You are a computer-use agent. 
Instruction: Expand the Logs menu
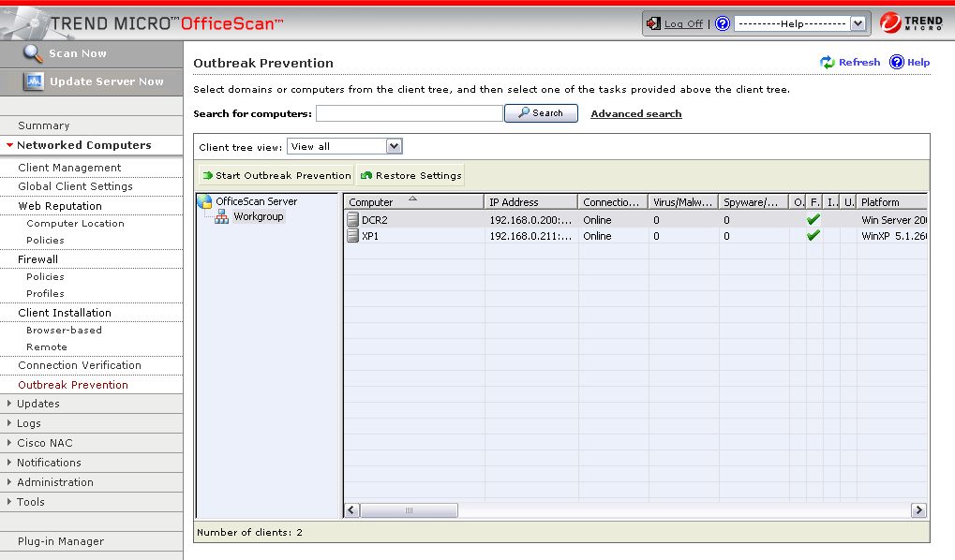[9, 422]
